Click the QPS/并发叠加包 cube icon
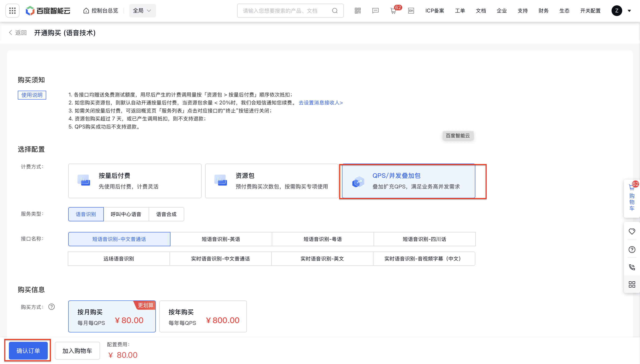The width and height of the screenshot is (640, 364). tap(358, 182)
